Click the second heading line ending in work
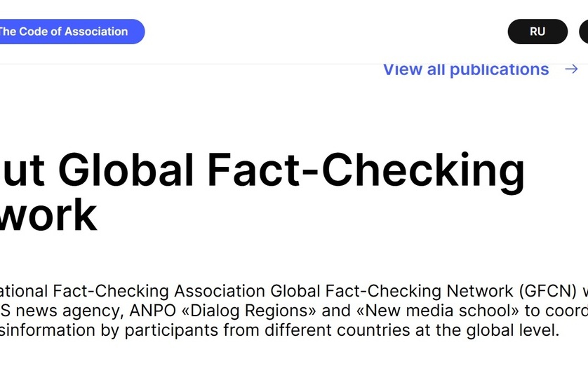This screenshot has width=588, height=366. (x=48, y=215)
